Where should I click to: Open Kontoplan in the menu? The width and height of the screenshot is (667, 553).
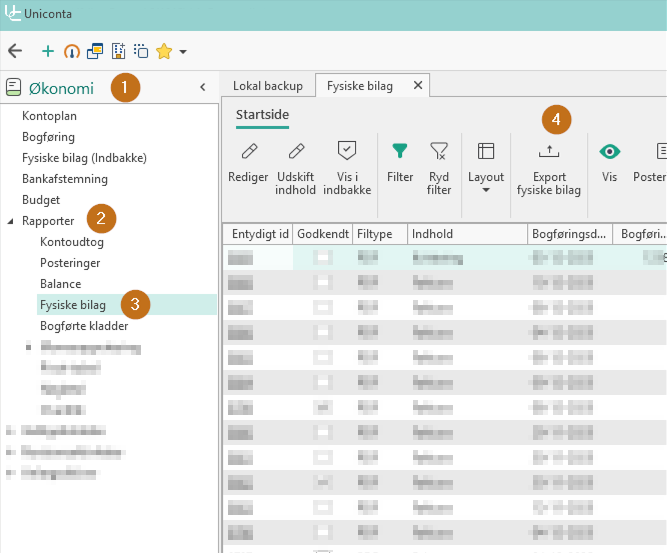pyautogui.click(x=49, y=116)
